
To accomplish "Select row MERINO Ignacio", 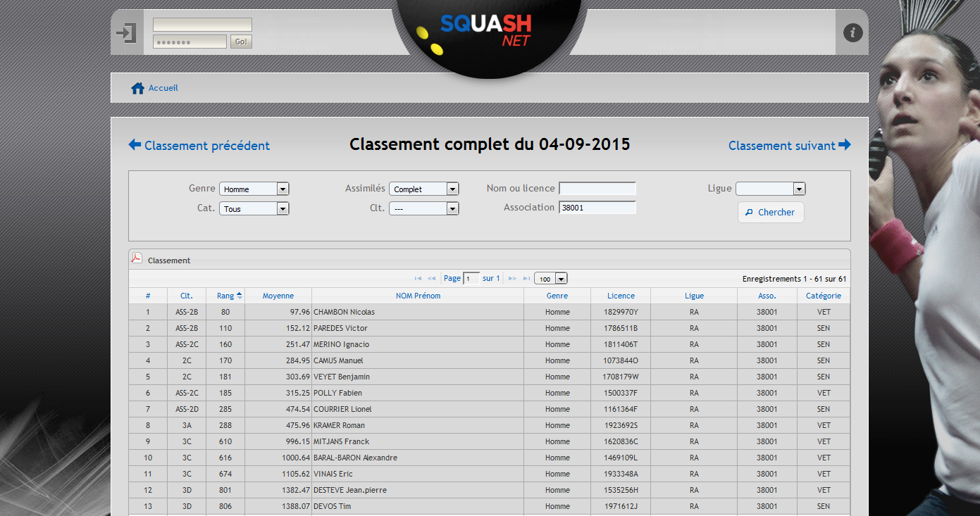I will pyautogui.click(x=490, y=344).
